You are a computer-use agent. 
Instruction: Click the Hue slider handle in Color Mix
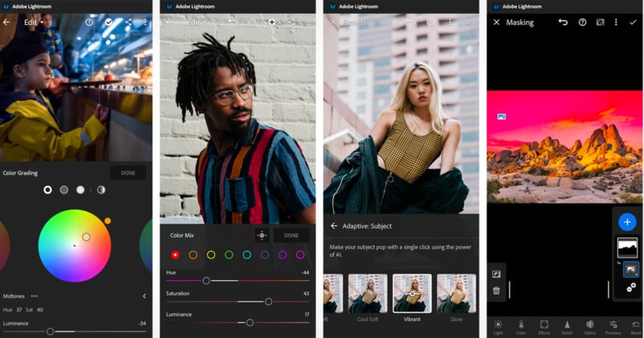coord(206,281)
